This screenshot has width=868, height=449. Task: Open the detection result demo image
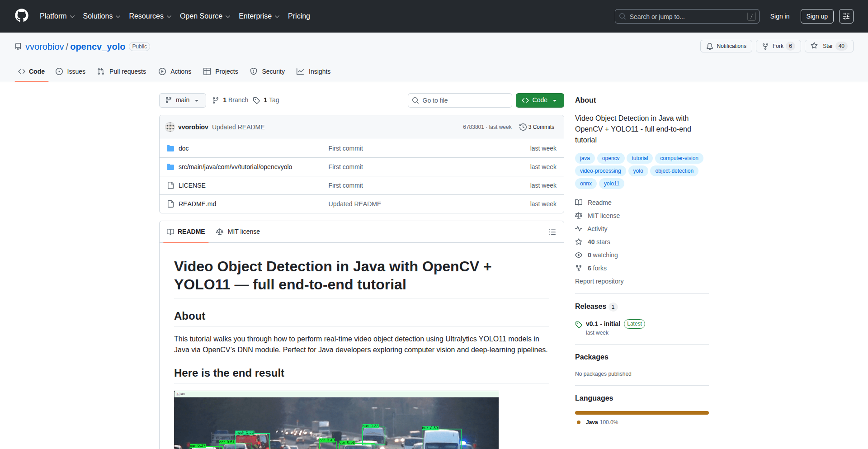(x=336, y=420)
